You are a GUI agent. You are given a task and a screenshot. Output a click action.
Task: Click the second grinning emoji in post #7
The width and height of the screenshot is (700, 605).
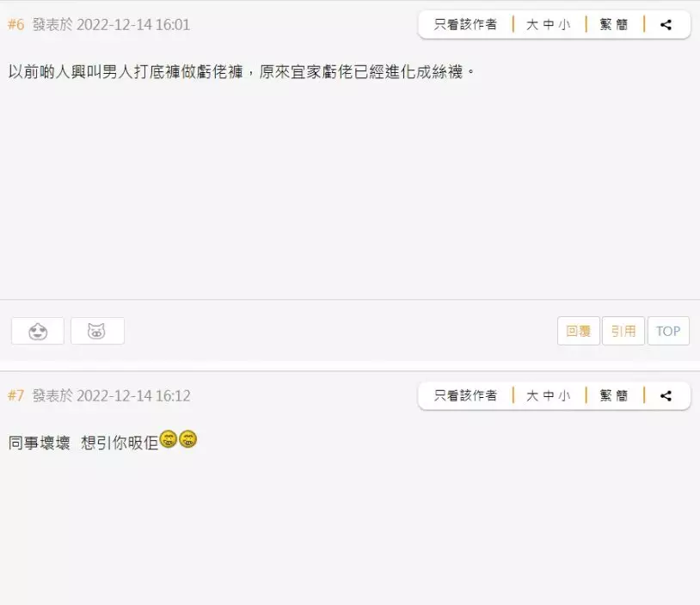click(188, 438)
